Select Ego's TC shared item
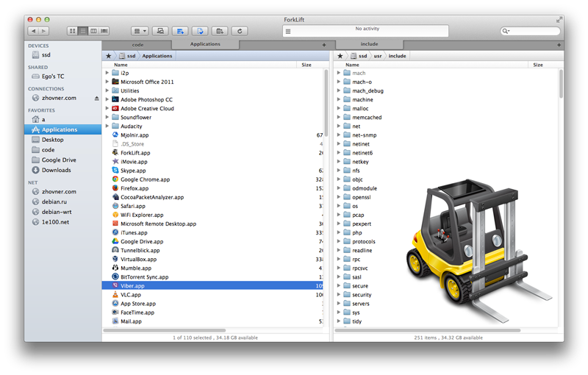588x375 pixels. click(x=62, y=76)
